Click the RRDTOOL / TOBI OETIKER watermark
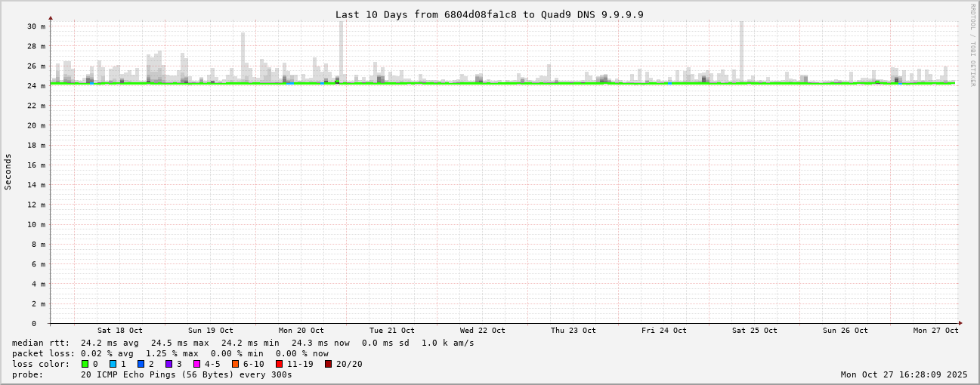Screen dimensions: 980x385 coord(972,45)
